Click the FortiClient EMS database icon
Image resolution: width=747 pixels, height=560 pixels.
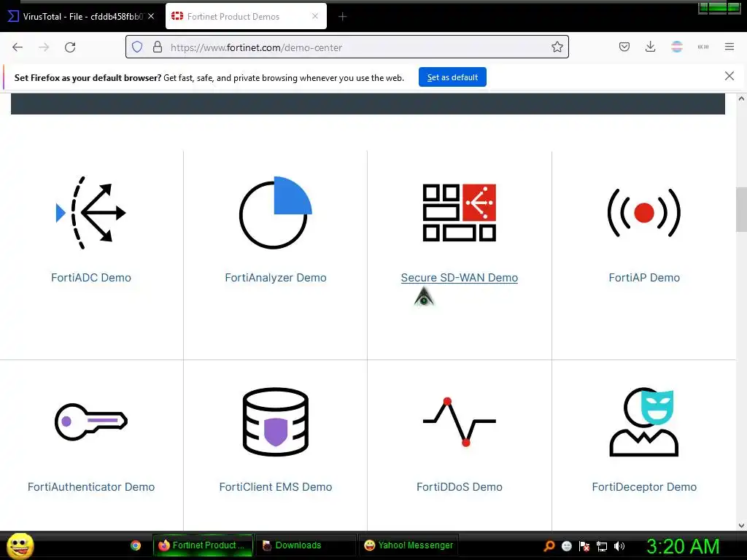pyautogui.click(x=275, y=422)
